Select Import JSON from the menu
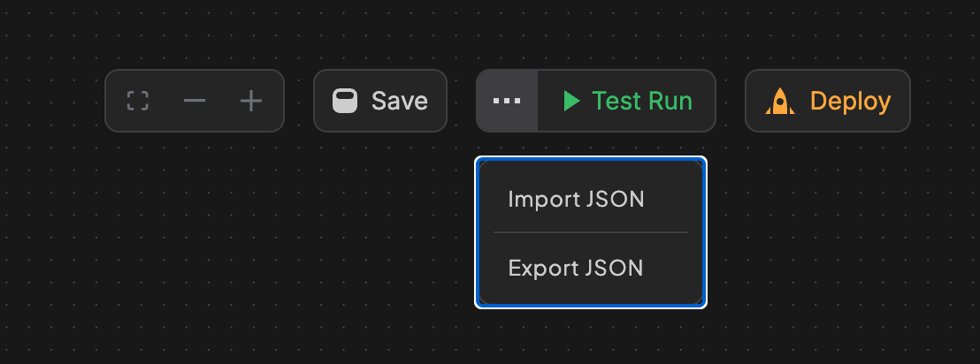 coord(576,200)
